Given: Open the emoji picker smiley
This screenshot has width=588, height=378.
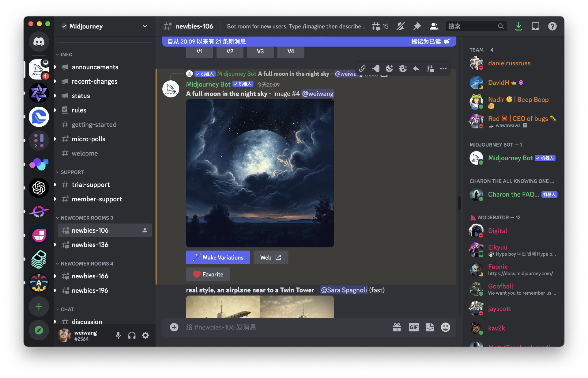Looking at the screenshot, I should (445, 327).
